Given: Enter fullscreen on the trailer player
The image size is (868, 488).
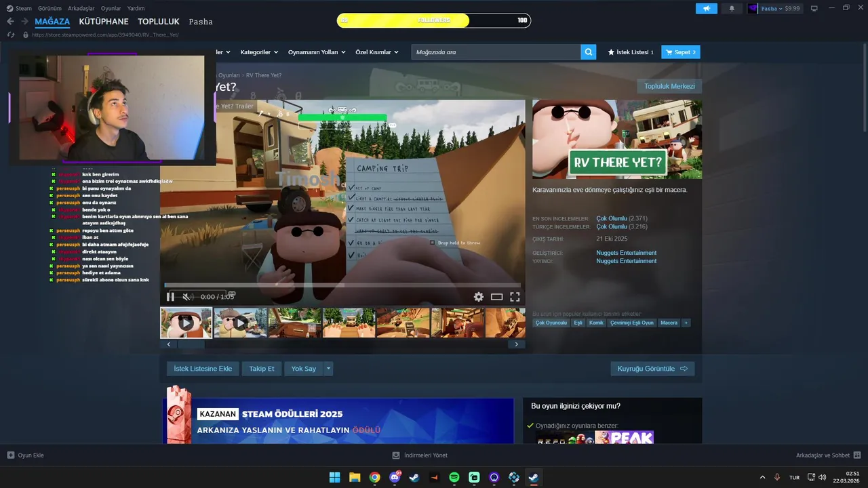Looking at the screenshot, I should [x=515, y=297].
